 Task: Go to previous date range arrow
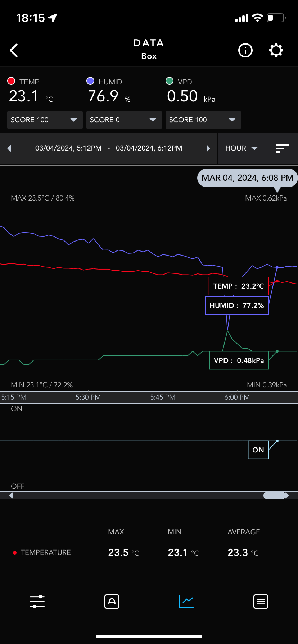(x=9, y=148)
